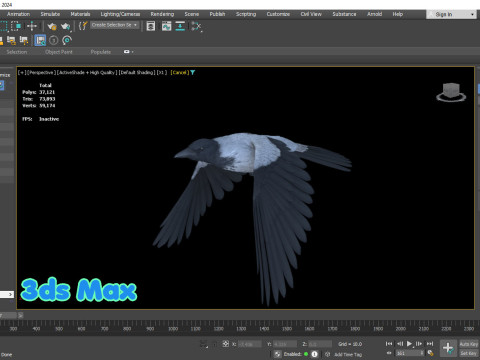Switch to the Populate ribbon tab
The width and height of the screenshot is (480, 360).
tap(101, 52)
